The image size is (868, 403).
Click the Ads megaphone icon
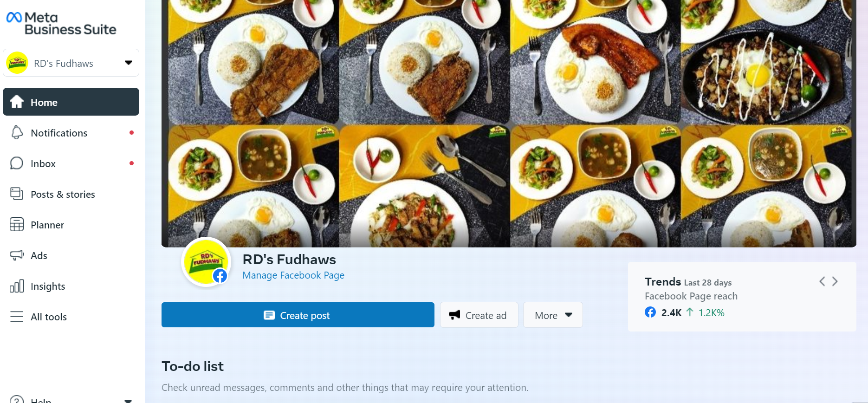click(x=17, y=255)
